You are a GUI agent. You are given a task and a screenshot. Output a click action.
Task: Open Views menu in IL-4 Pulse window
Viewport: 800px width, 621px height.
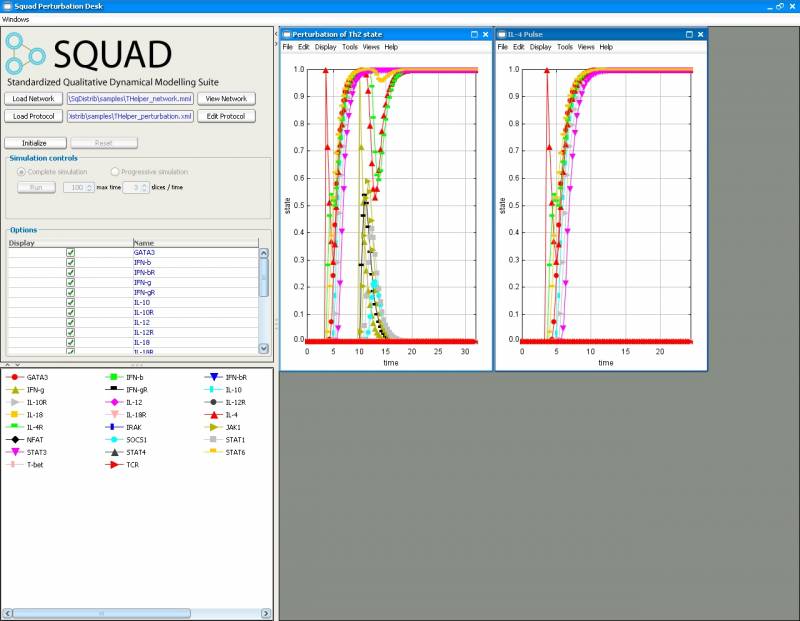[586, 47]
